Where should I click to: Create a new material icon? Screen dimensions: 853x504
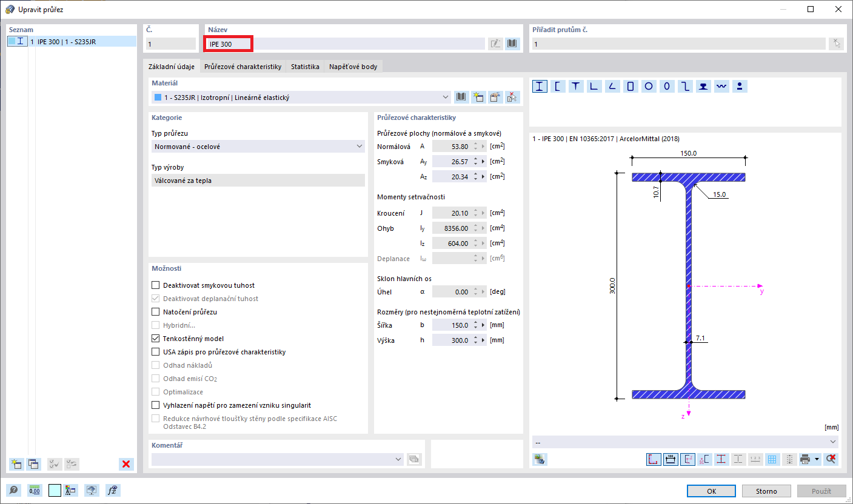click(x=478, y=97)
